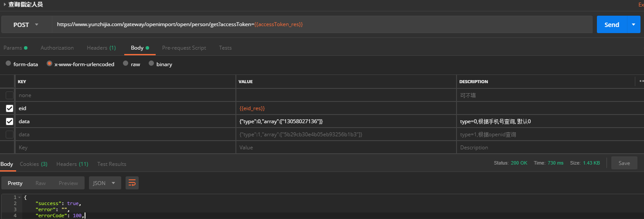644x219 pixels.
Task: Select the raw body type option
Action: [126, 64]
